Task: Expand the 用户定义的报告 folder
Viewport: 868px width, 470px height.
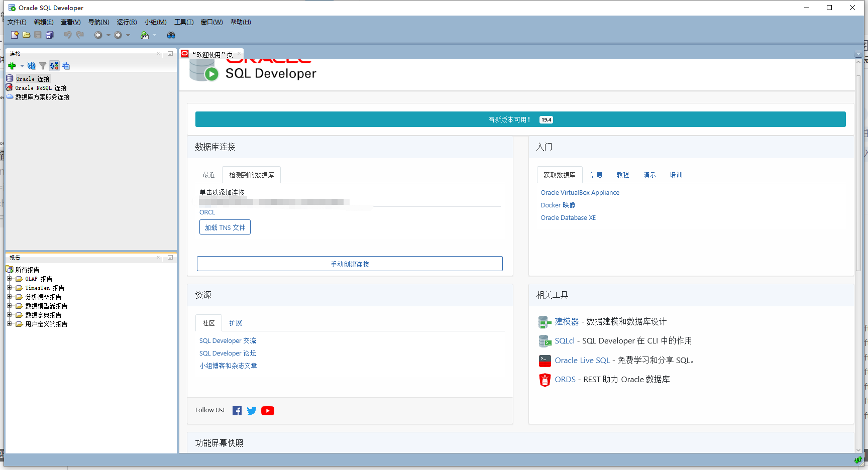Action: click(x=9, y=324)
